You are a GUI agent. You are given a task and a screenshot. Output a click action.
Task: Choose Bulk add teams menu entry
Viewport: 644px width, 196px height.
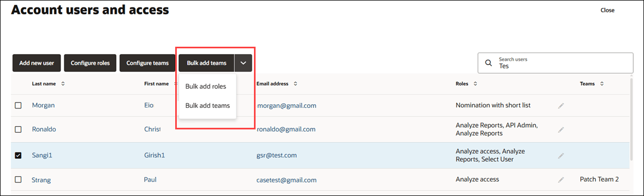[x=207, y=106]
